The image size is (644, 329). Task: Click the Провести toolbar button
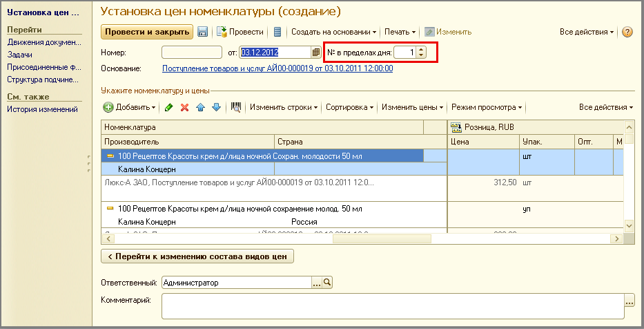240,32
